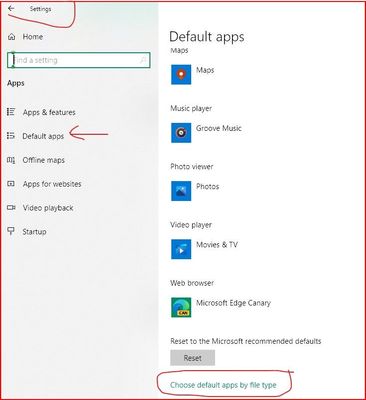Click the Reset to Microsoft recommended defaults text

[246, 341]
